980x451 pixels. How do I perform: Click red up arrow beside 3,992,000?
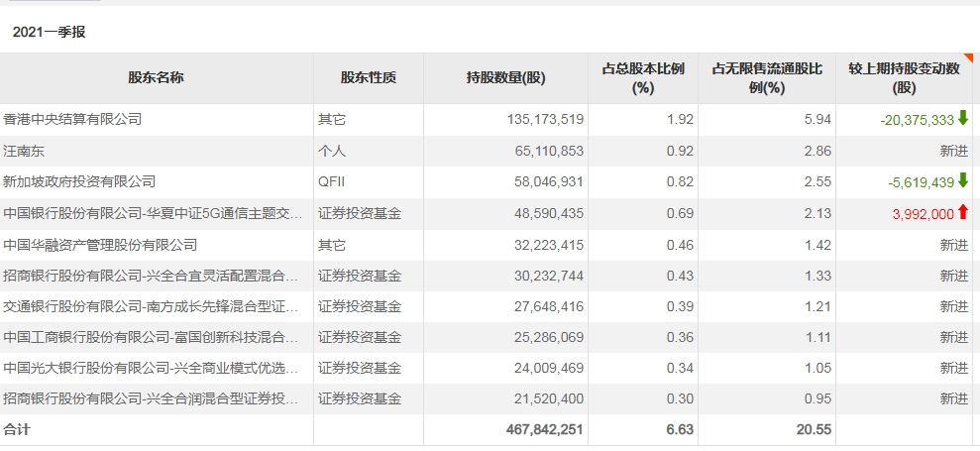coord(962,213)
